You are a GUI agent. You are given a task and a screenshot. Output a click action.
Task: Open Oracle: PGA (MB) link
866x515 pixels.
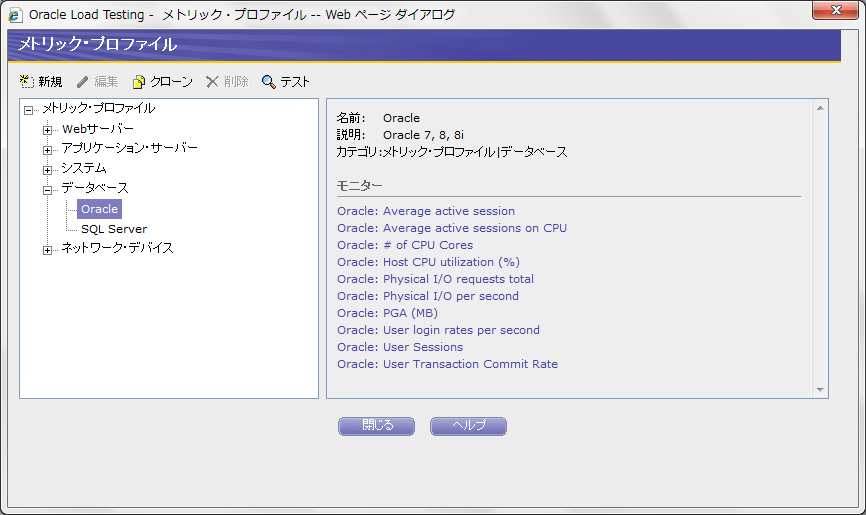(x=387, y=313)
